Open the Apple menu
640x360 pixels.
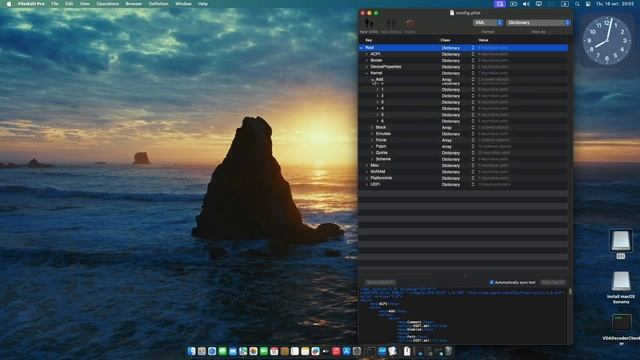[x=9, y=4]
